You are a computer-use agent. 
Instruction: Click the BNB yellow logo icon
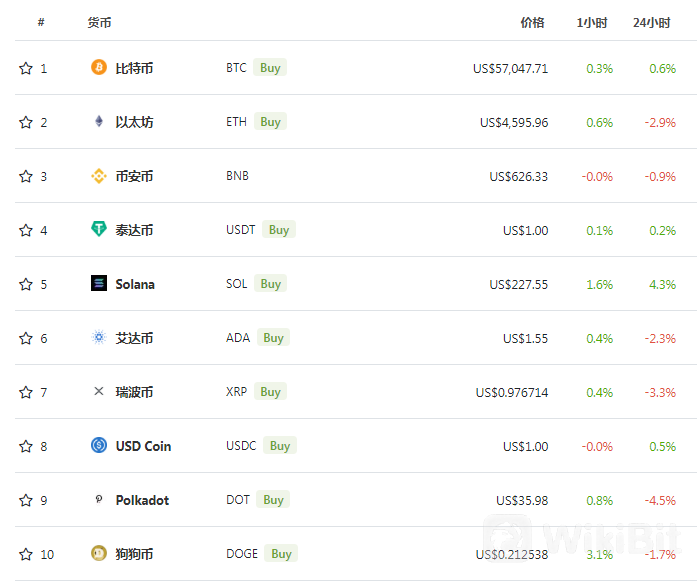99,176
